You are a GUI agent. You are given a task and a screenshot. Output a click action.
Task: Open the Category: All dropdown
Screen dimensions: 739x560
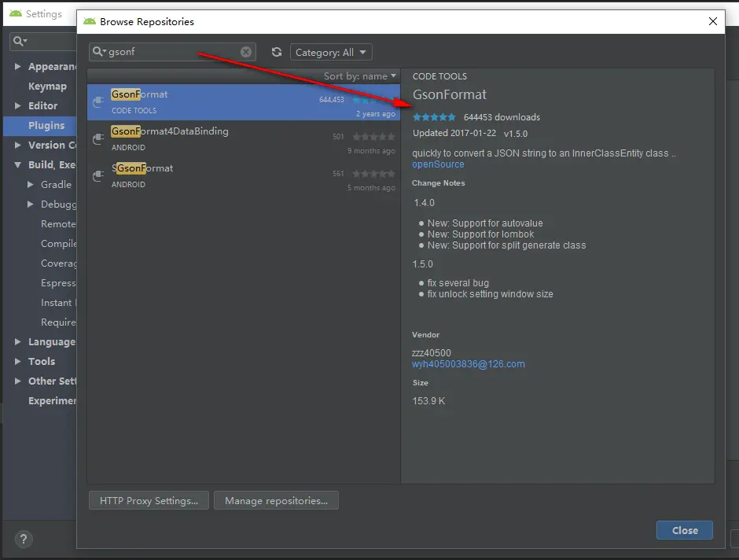click(x=331, y=53)
